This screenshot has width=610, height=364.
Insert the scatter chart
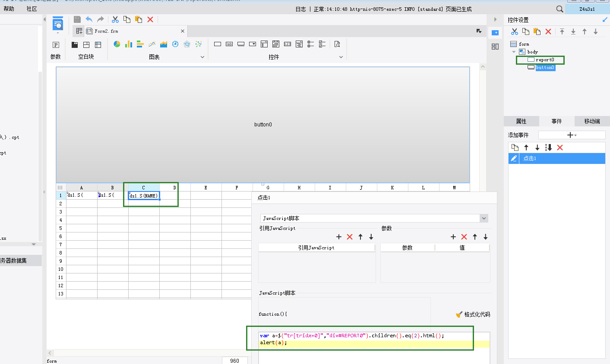pyautogui.click(x=199, y=44)
